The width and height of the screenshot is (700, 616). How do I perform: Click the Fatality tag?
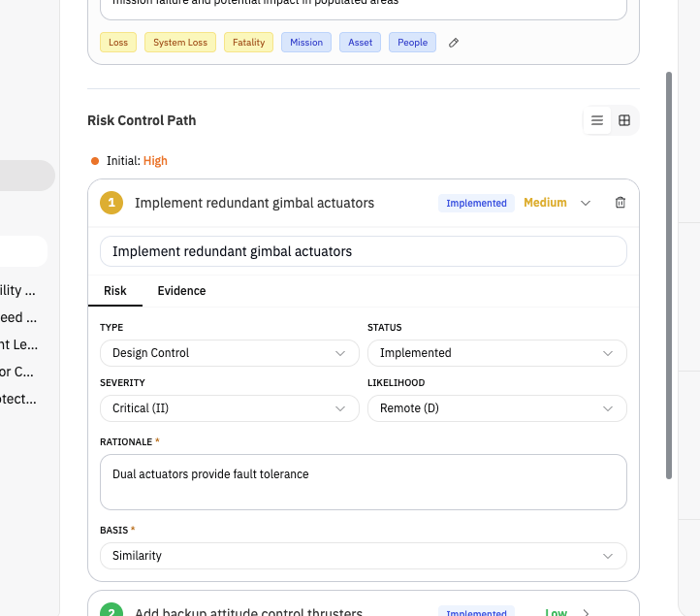click(248, 43)
